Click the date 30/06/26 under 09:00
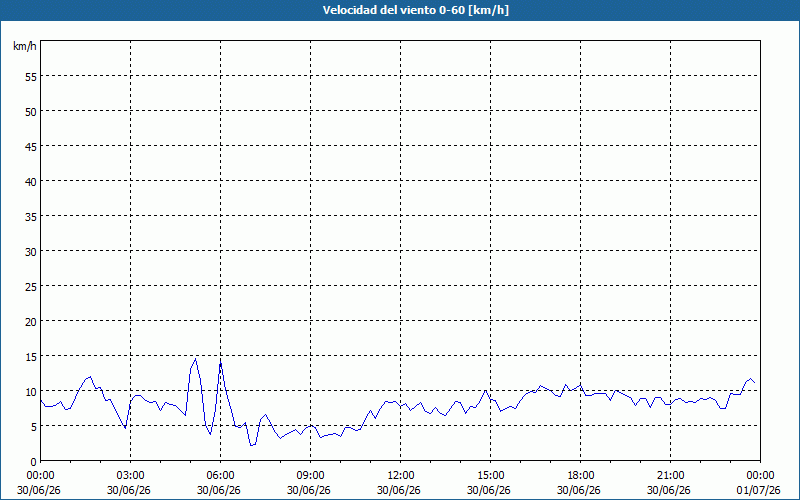 [x=309, y=490]
